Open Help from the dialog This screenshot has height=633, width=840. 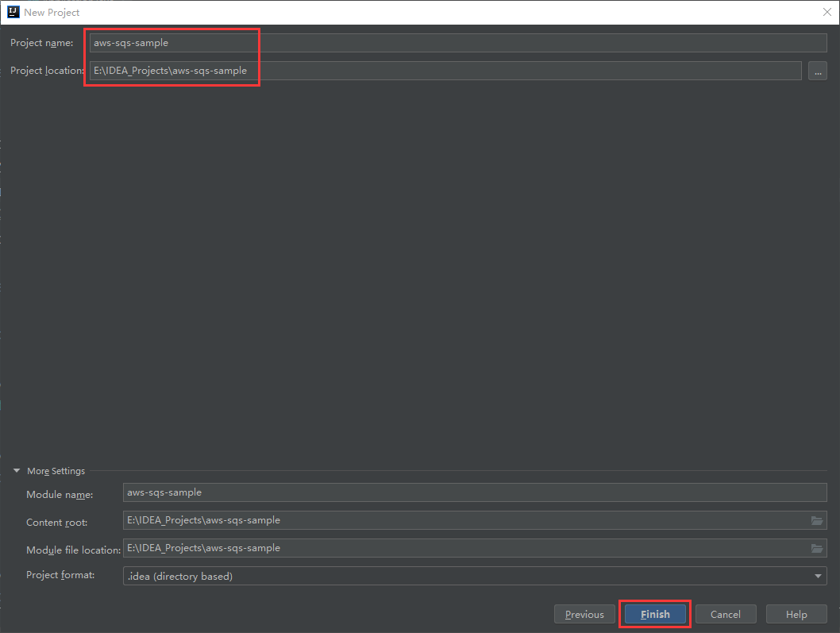pyautogui.click(x=796, y=614)
